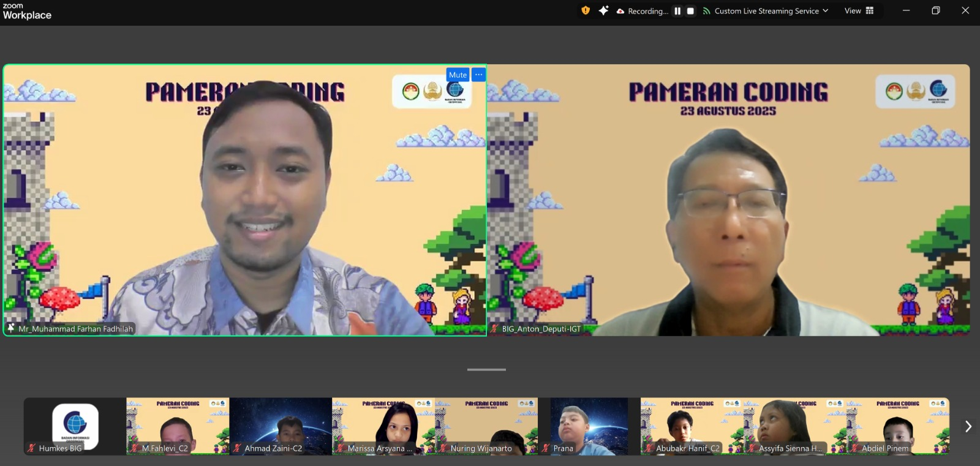This screenshot has width=980, height=466.
Task: Click Abdiel Pinem's video thumbnail
Action: [898, 426]
